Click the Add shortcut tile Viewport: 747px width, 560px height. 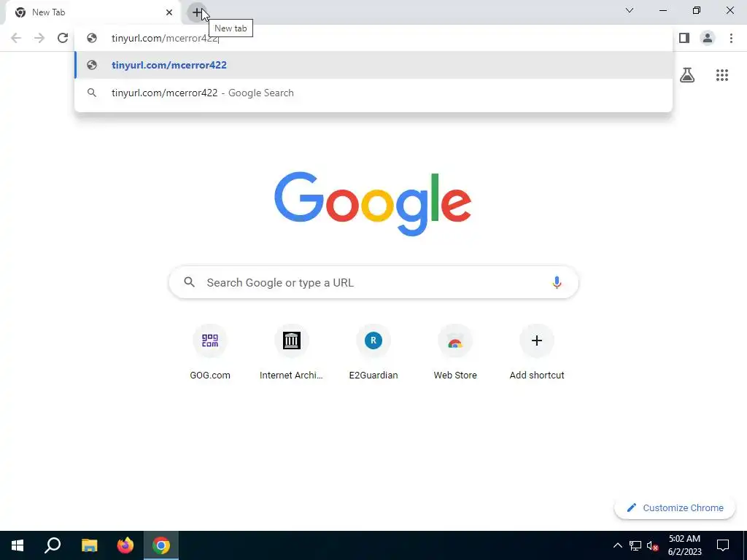pos(537,352)
